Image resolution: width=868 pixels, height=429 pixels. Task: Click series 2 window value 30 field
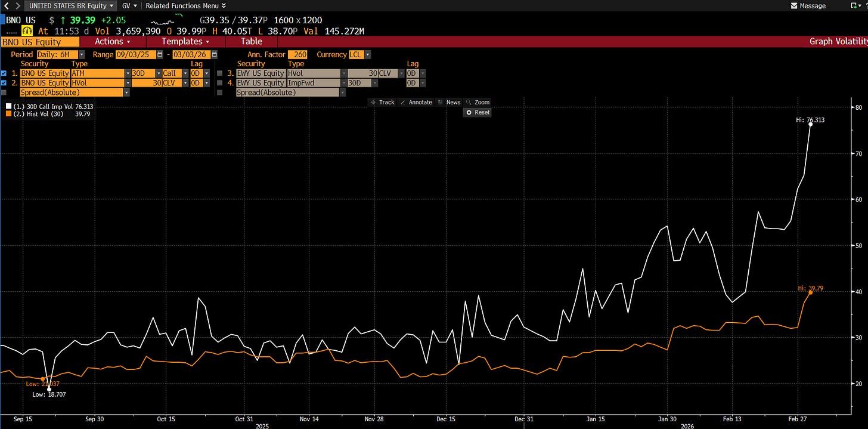(x=146, y=83)
